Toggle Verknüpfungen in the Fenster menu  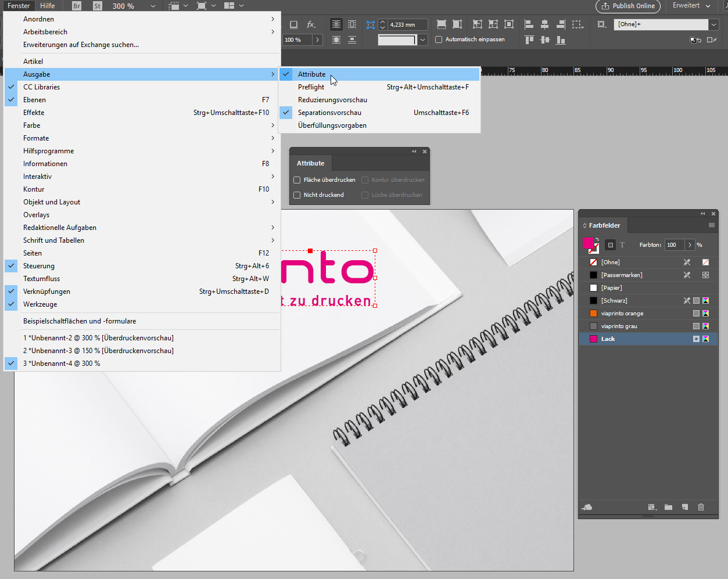pyautogui.click(x=142, y=292)
